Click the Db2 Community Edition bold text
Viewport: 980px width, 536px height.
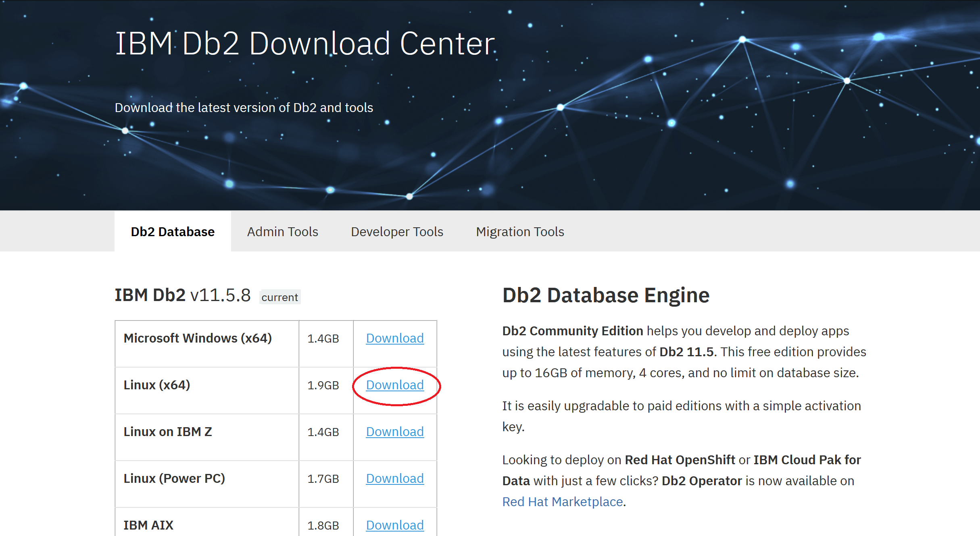[x=572, y=331]
